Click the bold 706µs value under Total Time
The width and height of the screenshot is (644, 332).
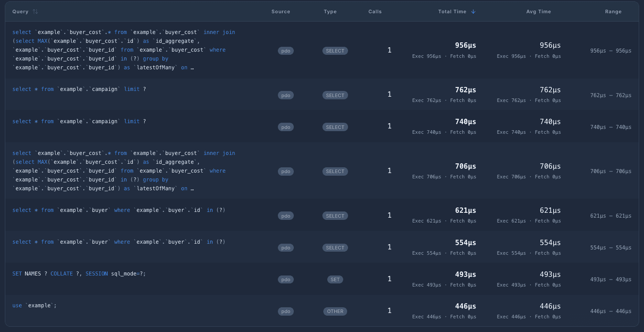[466, 166]
